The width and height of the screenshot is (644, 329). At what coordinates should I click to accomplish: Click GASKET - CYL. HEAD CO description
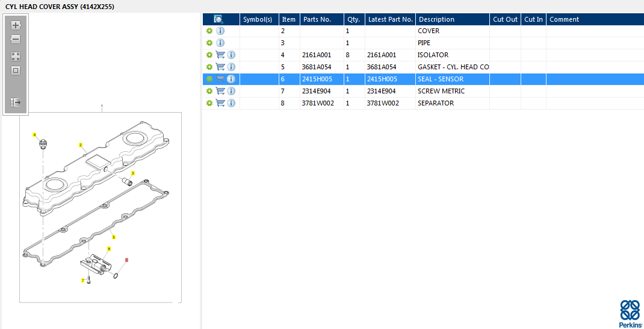click(x=453, y=67)
